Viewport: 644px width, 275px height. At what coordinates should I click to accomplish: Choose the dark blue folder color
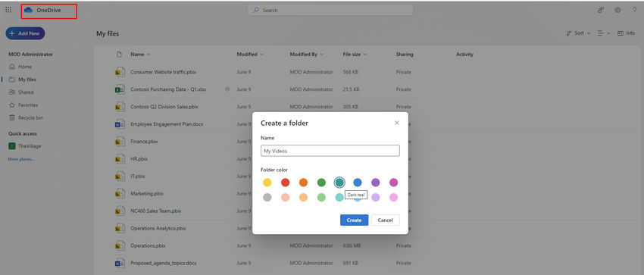[358, 183]
